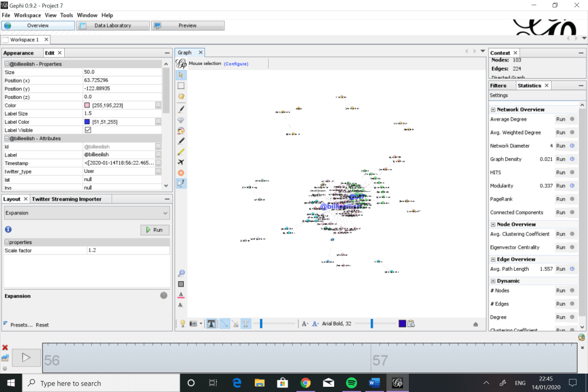Uncheck the Label Visible checkbox
The width and height of the screenshot is (588, 392).
point(88,130)
